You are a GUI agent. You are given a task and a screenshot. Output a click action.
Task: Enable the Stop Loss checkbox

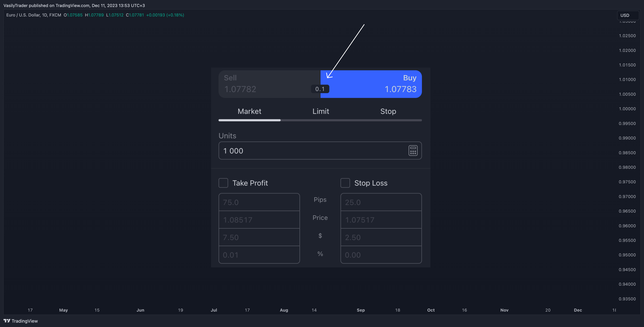345,183
